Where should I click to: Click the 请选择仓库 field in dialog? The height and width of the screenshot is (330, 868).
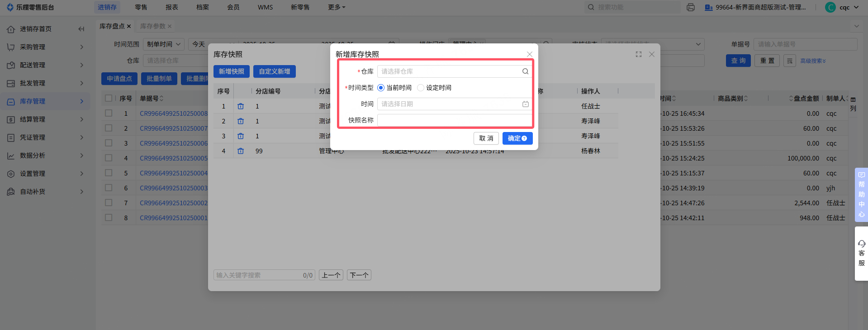pos(455,71)
